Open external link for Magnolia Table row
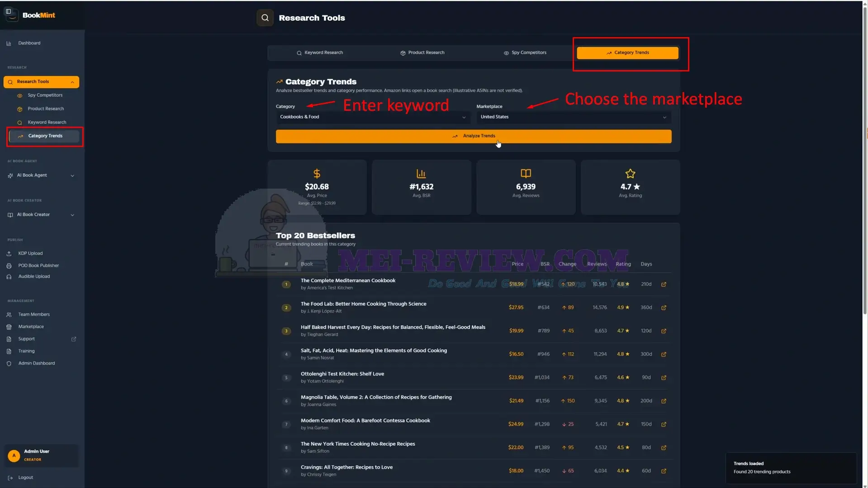 coord(664,401)
